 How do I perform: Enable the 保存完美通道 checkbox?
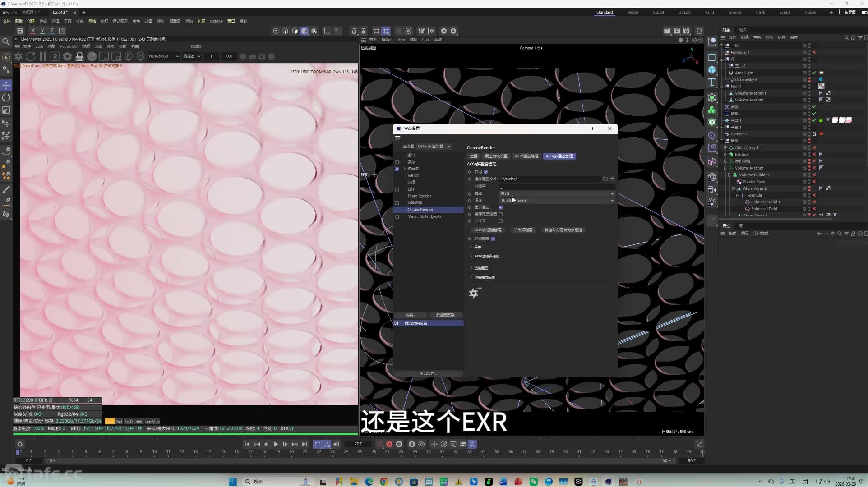pos(501,214)
